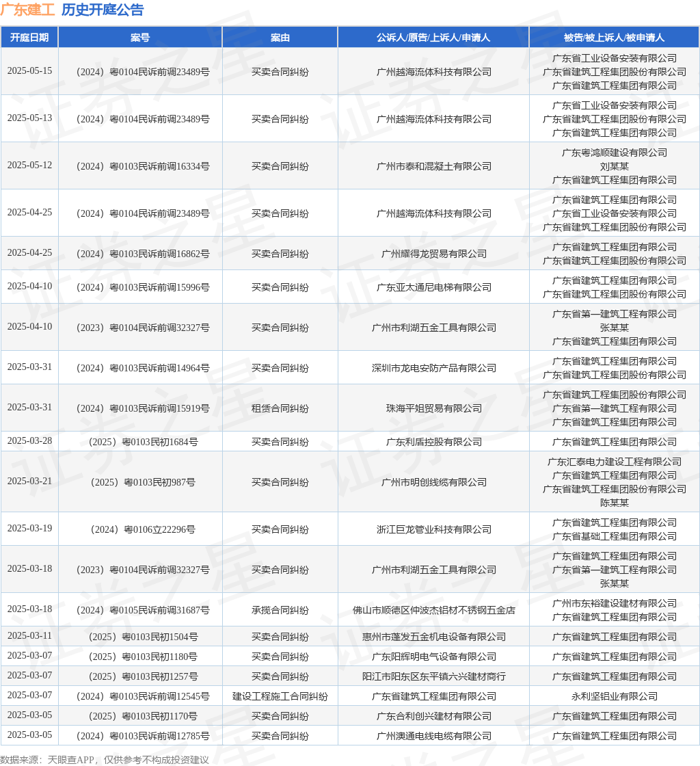This screenshot has width=700, height=766.
Task: Select case number 粤0103民初987号
Action: coord(143,483)
